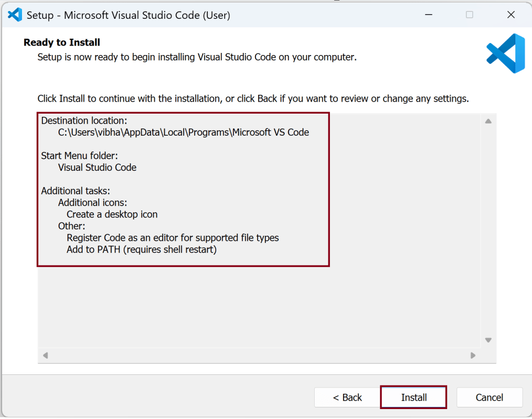Viewport: 532px width, 419px height.
Task: Click the VS Code icon in title bar
Action: click(15, 15)
